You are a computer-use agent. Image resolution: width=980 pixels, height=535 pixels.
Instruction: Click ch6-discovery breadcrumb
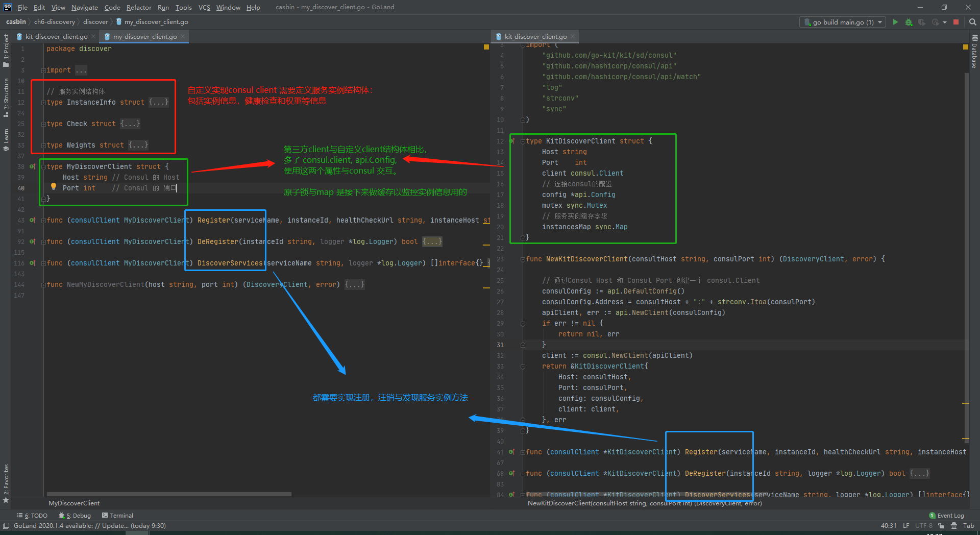(55, 22)
